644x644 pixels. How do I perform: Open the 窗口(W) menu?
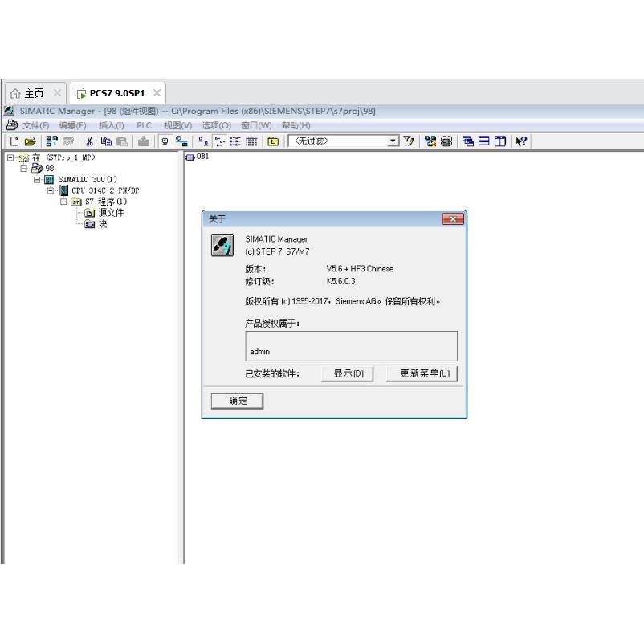[256, 126]
